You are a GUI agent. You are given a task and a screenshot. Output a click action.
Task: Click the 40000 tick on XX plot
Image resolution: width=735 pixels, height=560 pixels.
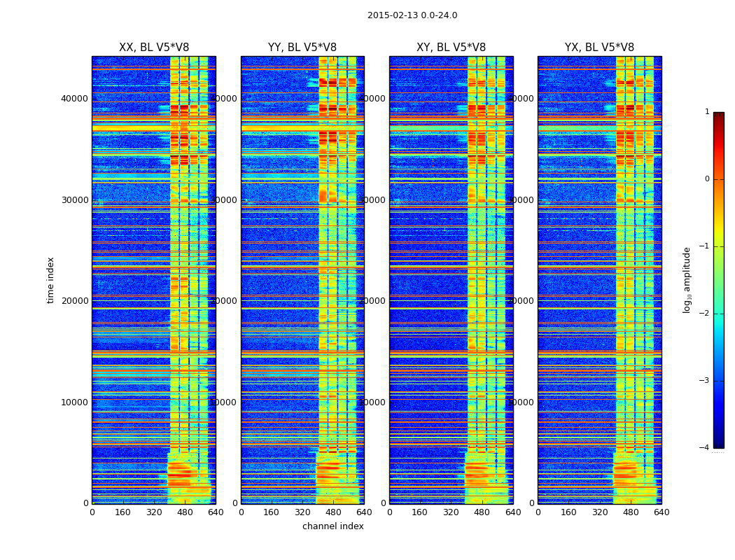(x=74, y=99)
